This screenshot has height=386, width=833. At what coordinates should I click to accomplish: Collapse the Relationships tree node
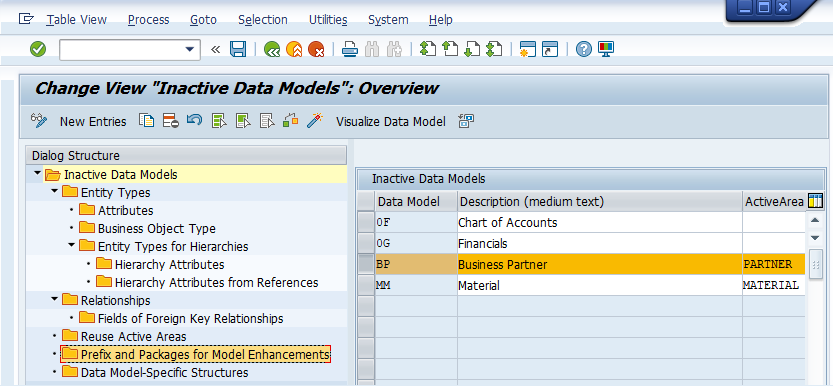(55, 300)
